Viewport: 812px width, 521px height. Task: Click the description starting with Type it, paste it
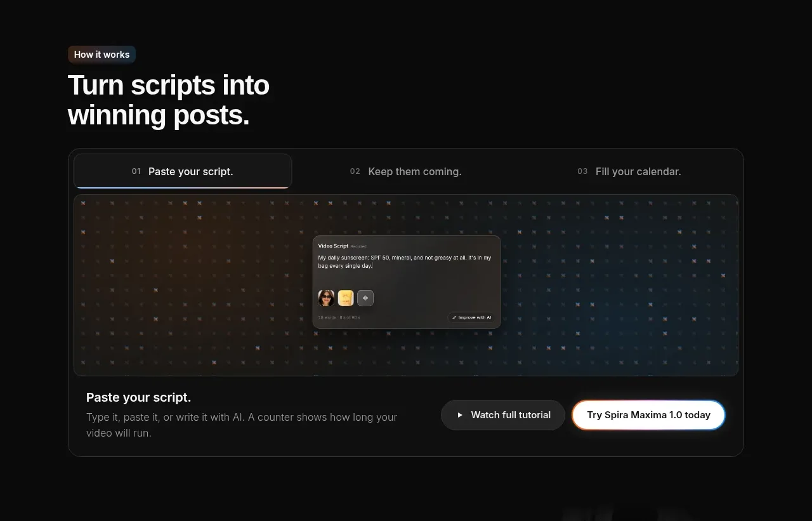coord(242,425)
